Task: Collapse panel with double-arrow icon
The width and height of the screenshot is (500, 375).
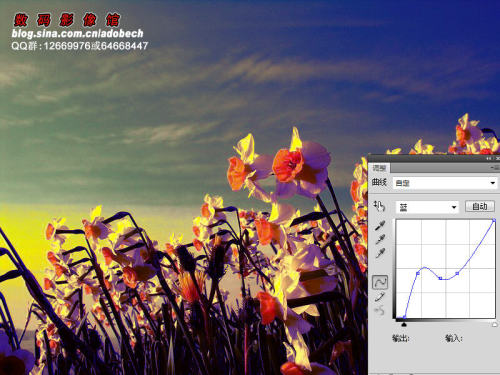Action: coord(489,159)
